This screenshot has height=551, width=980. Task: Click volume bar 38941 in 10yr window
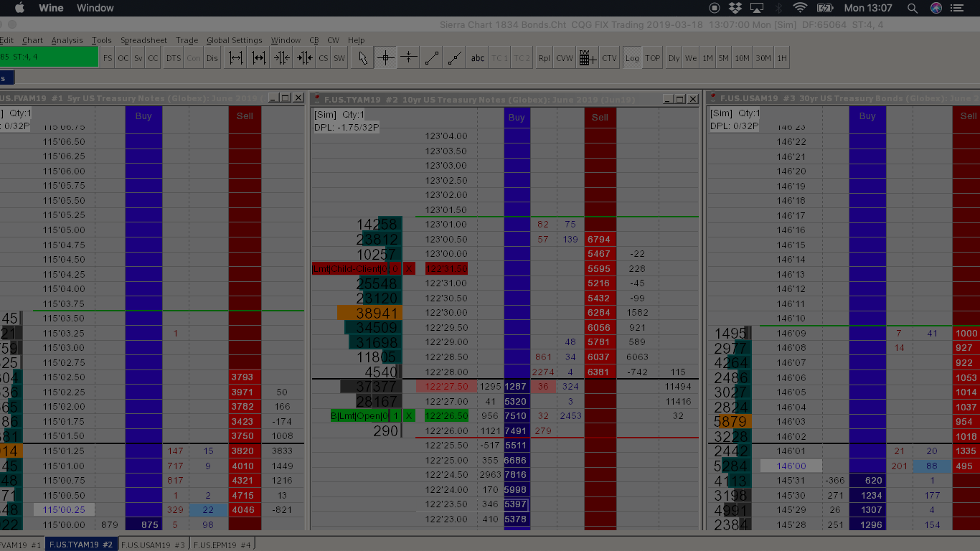coord(369,313)
